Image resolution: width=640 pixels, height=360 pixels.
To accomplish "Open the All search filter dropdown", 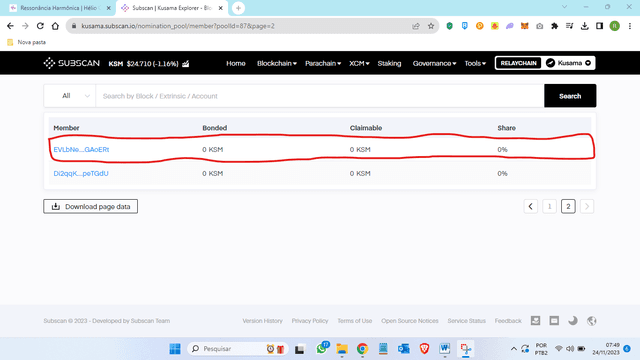I will 70,96.
